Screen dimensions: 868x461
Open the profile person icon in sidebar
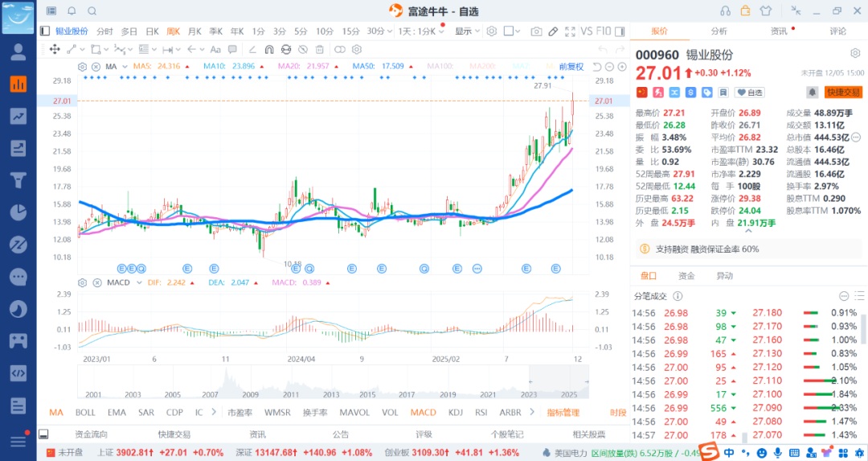click(18, 52)
